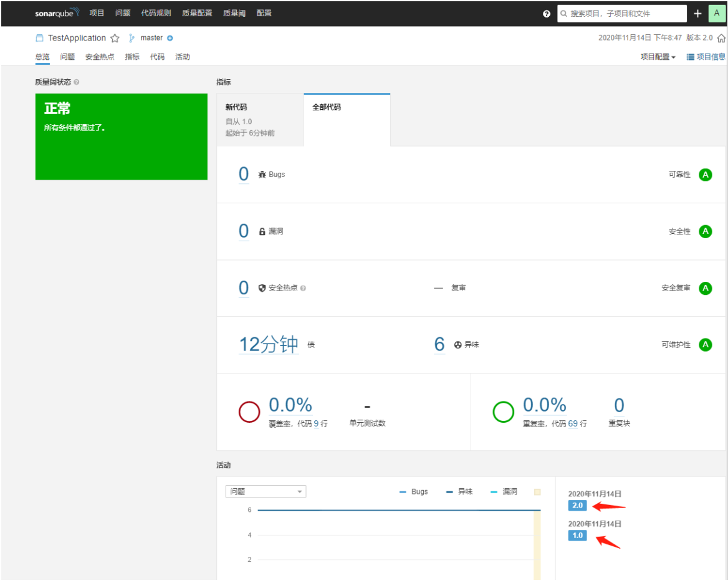Open the 项目信息 link

[706, 57]
